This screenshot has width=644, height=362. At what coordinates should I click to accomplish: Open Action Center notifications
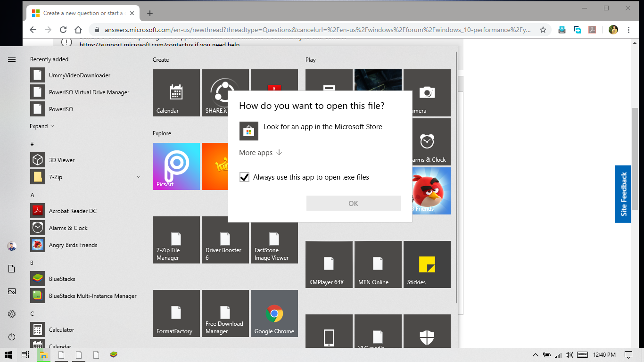(628, 355)
